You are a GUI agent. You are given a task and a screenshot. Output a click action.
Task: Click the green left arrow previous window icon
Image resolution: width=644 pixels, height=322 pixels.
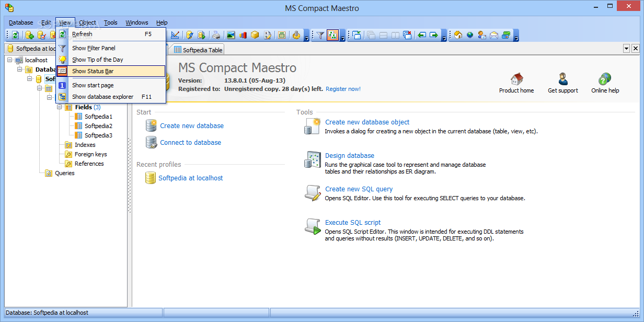422,35
